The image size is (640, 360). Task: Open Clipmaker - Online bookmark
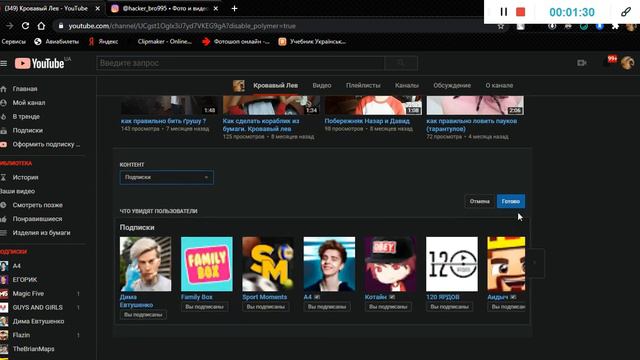[164, 42]
